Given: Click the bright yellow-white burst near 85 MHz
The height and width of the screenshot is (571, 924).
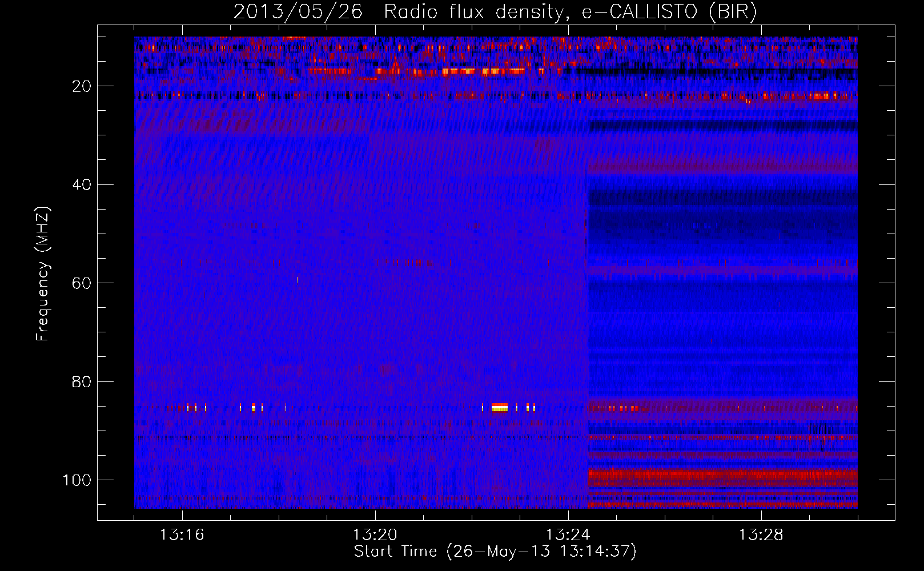Looking at the screenshot, I should [x=500, y=407].
